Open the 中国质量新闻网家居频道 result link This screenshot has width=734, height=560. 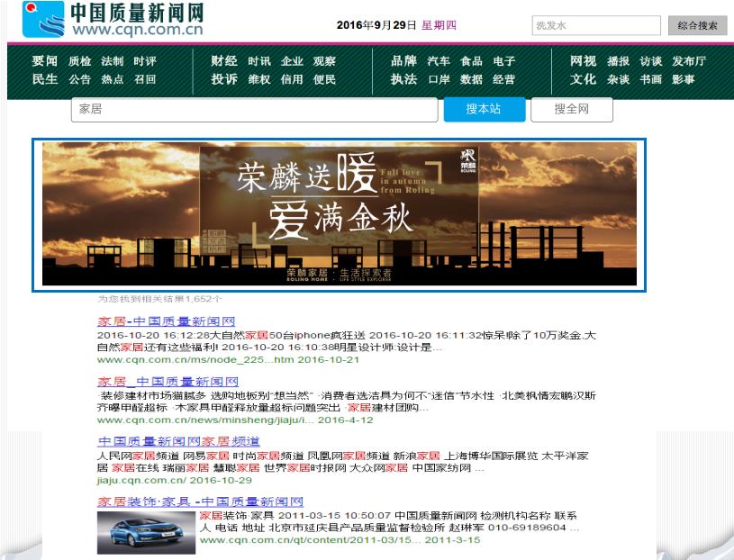coord(178,441)
